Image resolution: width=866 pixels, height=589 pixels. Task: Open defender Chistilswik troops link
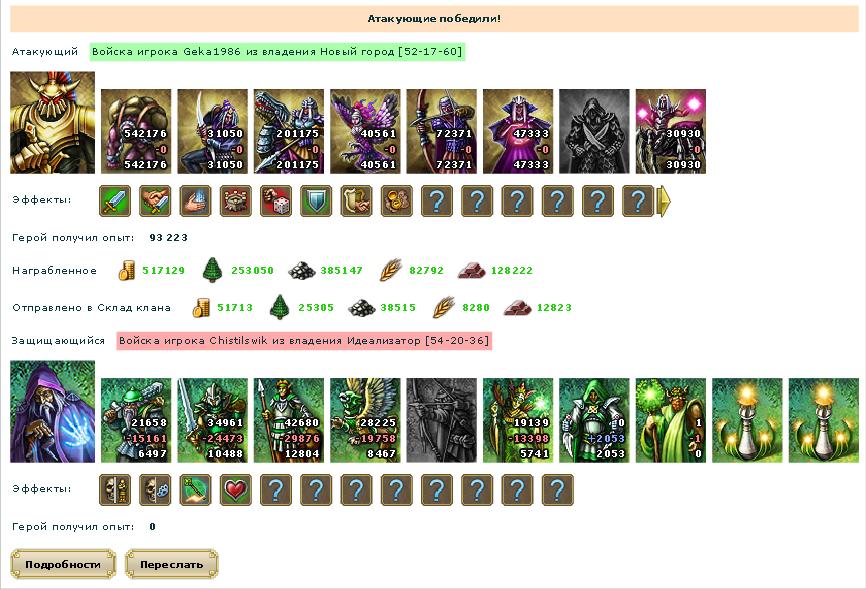click(x=304, y=341)
